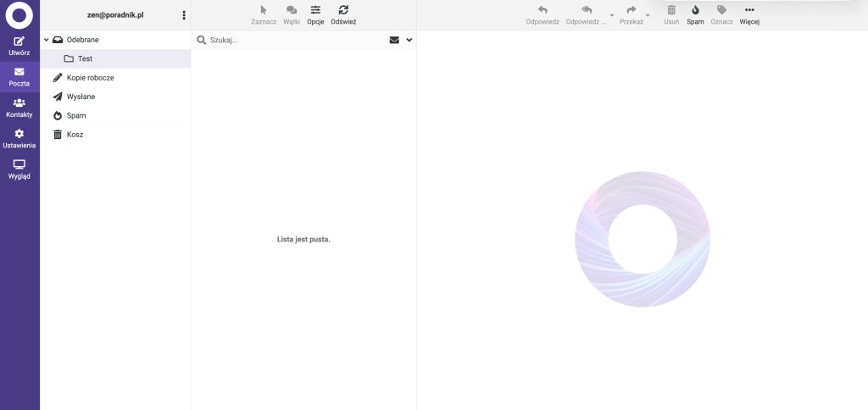Open the Wysłane sent folder
This screenshot has height=410, width=868.
click(115, 97)
